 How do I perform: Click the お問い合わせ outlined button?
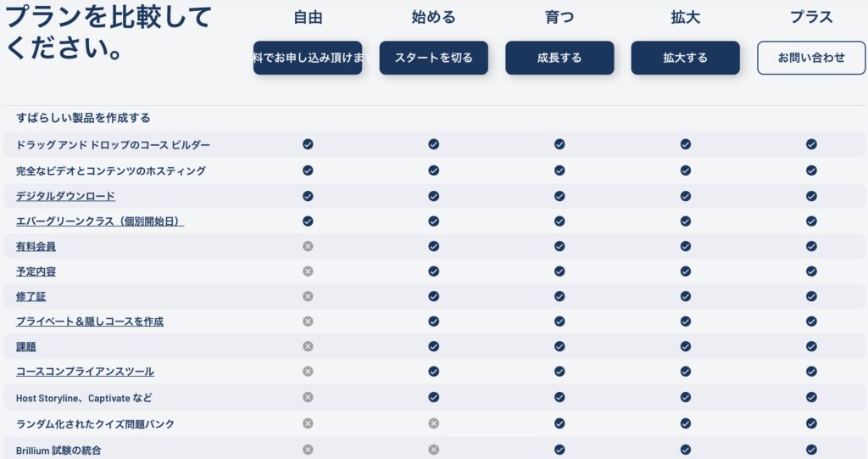tap(811, 58)
